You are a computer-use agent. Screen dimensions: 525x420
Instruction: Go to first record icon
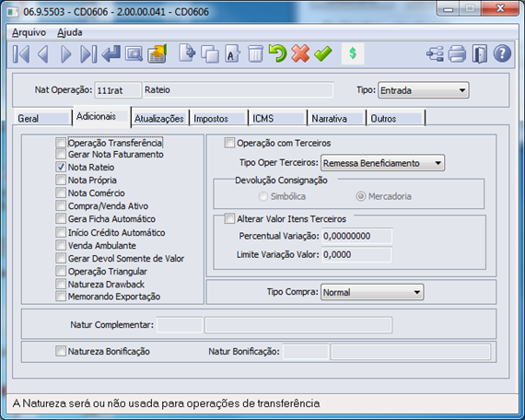[21, 54]
